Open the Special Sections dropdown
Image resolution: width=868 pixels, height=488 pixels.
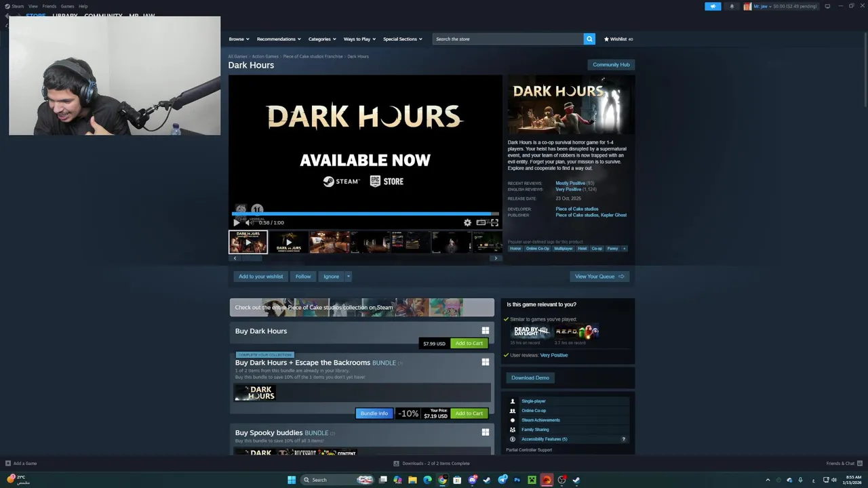point(402,39)
